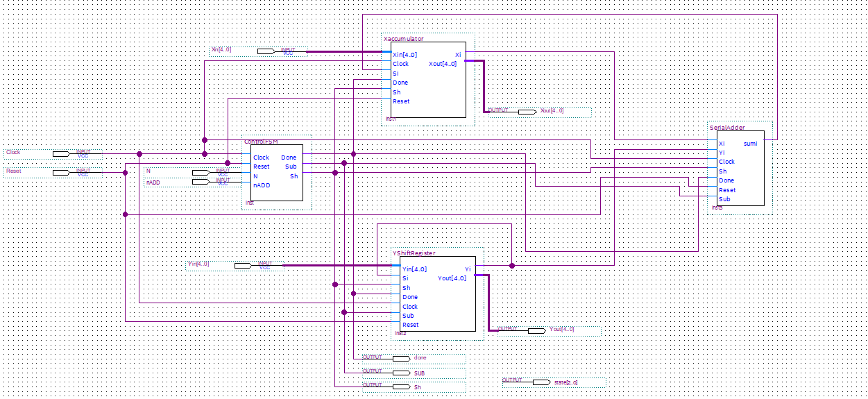The image size is (868, 399).
Task: Click the Xaccumulator block title
Action: click(x=403, y=39)
